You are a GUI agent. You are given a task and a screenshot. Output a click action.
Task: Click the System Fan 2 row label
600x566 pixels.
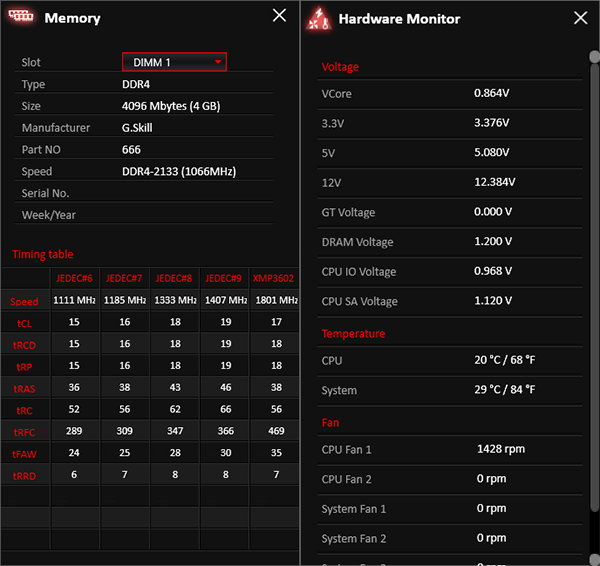point(354,539)
